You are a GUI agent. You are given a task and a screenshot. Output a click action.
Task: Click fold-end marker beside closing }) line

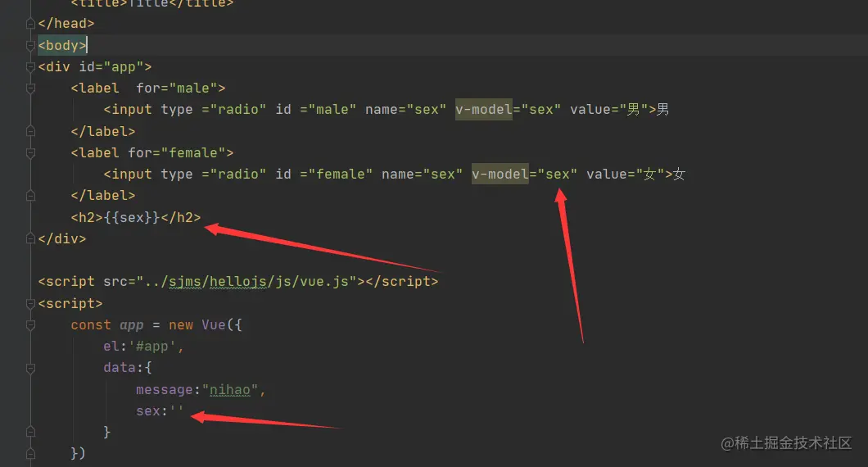pyautogui.click(x=31, y=454)
